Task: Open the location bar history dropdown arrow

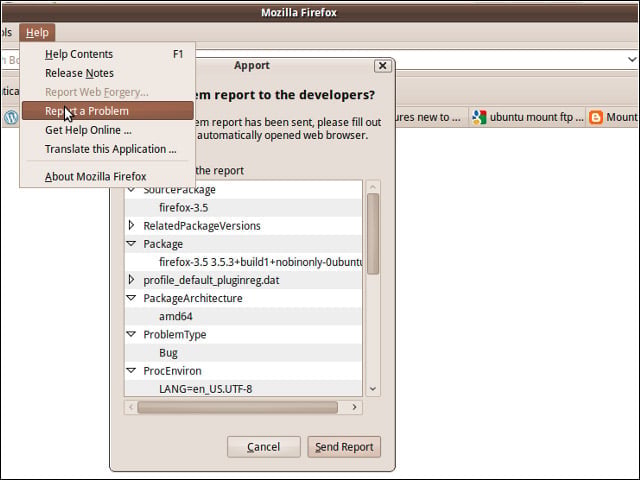Action: coord(632,60)
